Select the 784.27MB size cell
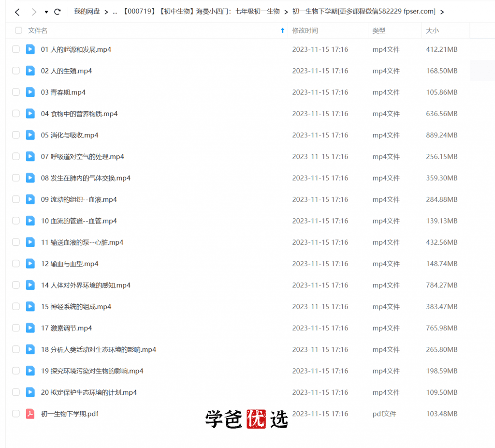The height and width of the screenshot is (448, 495). click(442, 285)
